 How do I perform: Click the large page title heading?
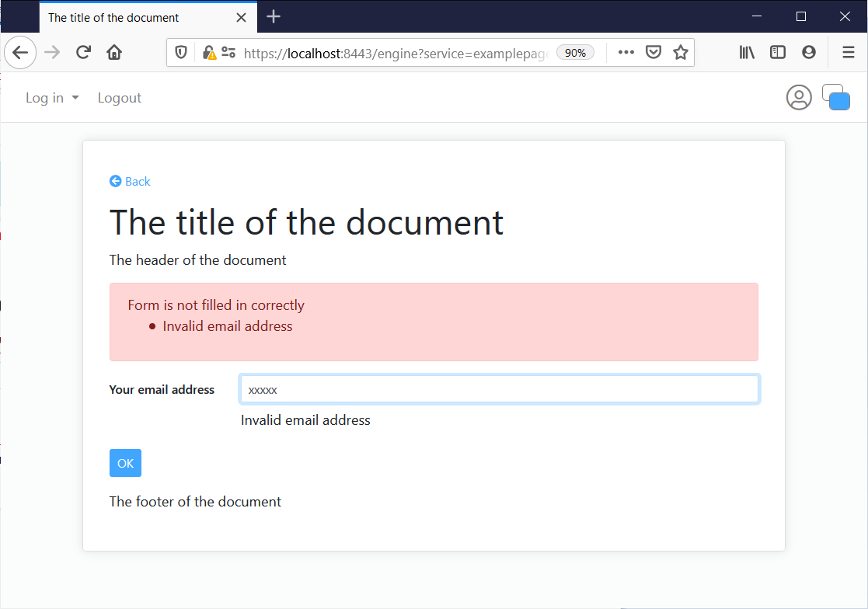click(x=307, y=222)
